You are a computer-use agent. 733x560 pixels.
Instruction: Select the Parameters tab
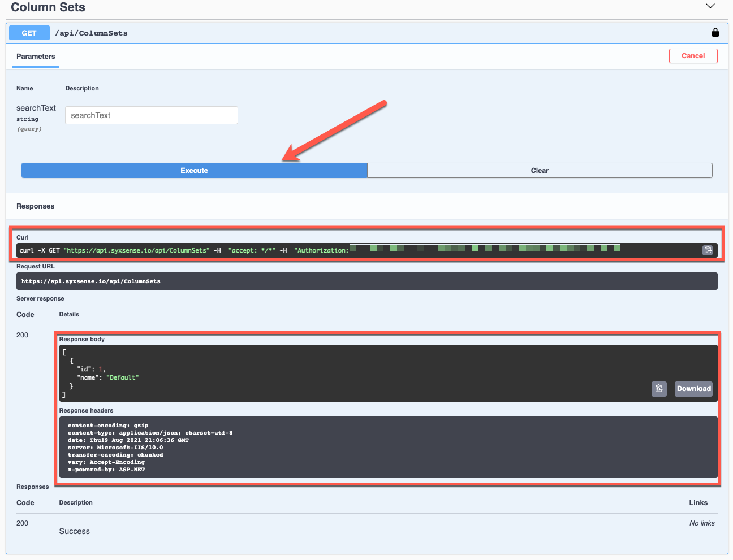coord(36,57)
